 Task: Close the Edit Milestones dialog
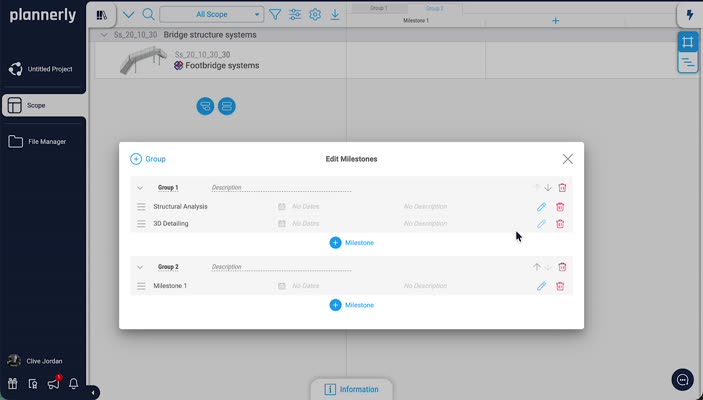coord(568,159)
